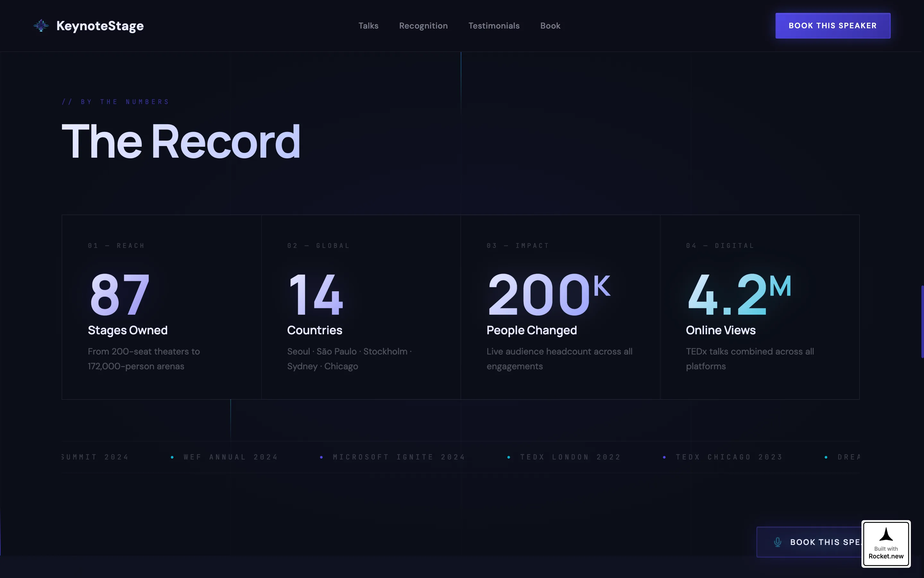Viewport: 924px width, 578px height.
Task: Click the KeynoteStage brand name
Action: pyautogui.click(x=100, y=26)
